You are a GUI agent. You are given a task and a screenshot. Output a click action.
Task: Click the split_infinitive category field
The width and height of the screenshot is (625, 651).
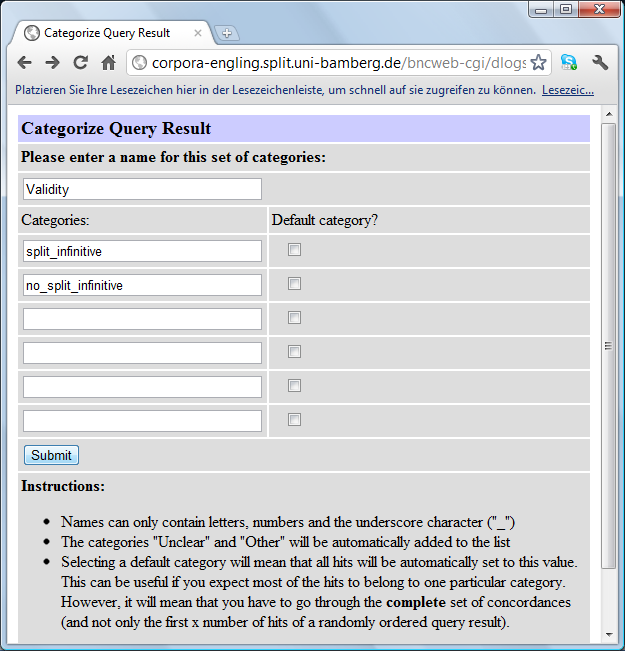coord(142,251)
